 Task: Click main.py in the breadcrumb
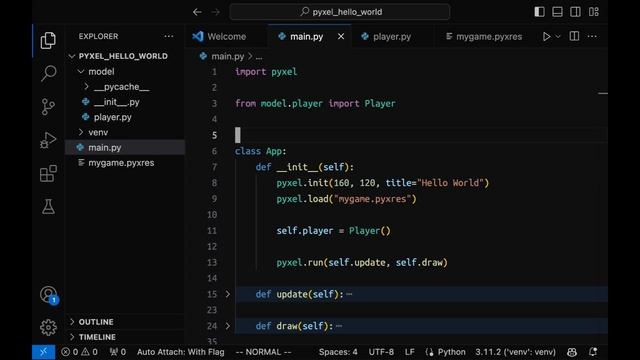click(x=227, y=56)
